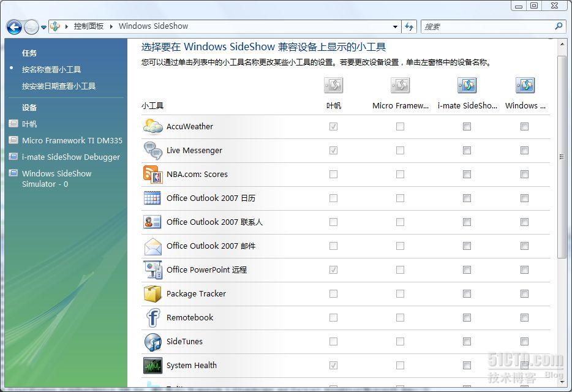Enable Package Tracker for i-mate SideSho... device

point(467,294)
